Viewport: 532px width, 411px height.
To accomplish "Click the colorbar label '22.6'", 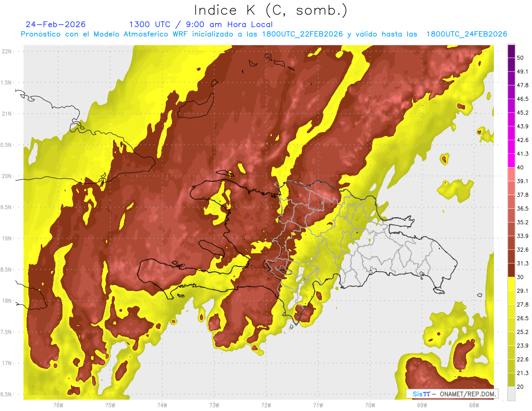I will click(522, 360).
